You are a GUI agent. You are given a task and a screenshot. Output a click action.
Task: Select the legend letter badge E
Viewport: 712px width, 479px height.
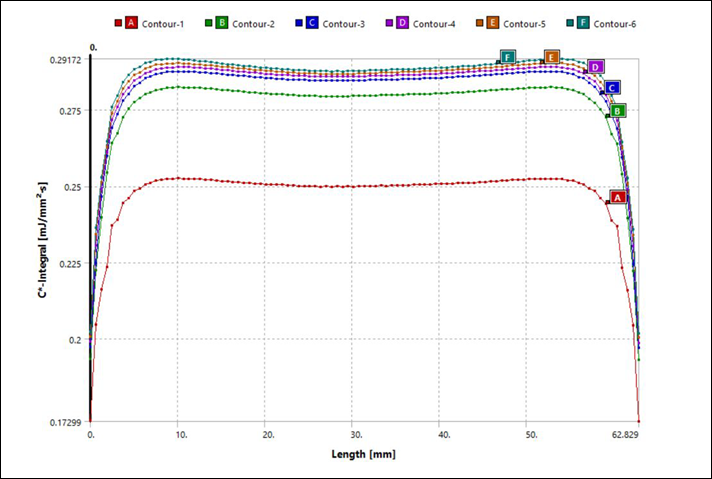[x=492, y=23]
